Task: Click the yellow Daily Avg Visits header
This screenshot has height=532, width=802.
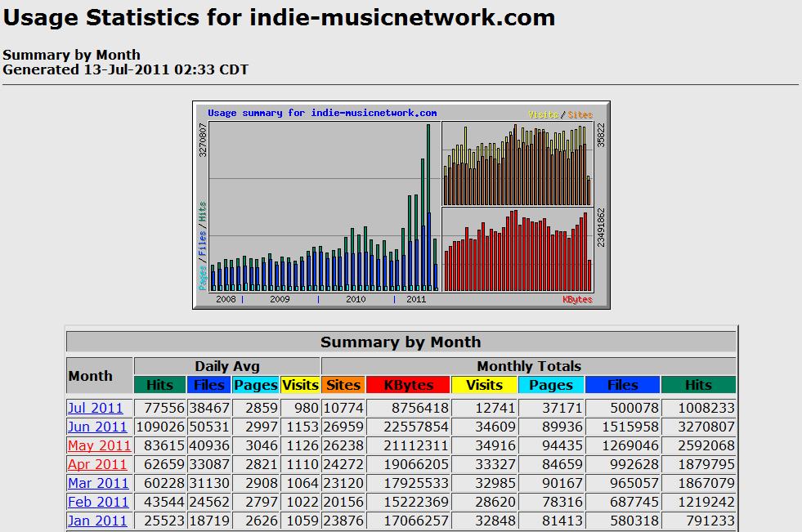Action: pos(300,385)
